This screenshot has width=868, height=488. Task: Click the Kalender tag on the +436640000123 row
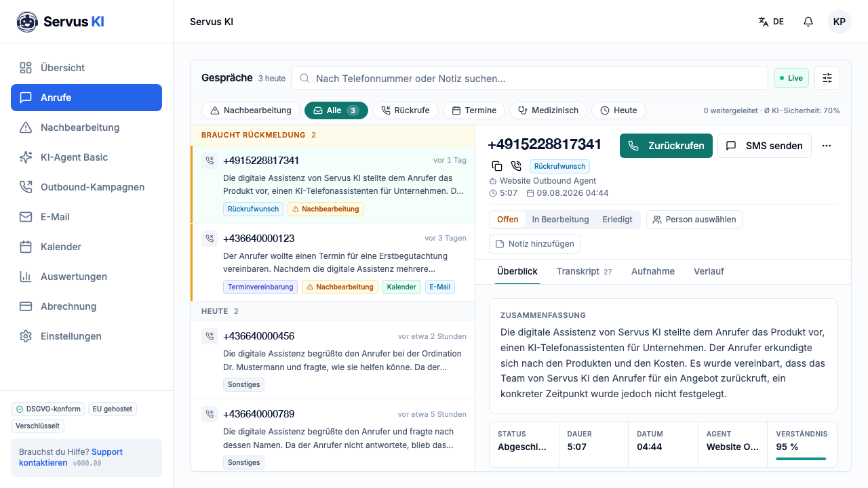pos(401,287)
